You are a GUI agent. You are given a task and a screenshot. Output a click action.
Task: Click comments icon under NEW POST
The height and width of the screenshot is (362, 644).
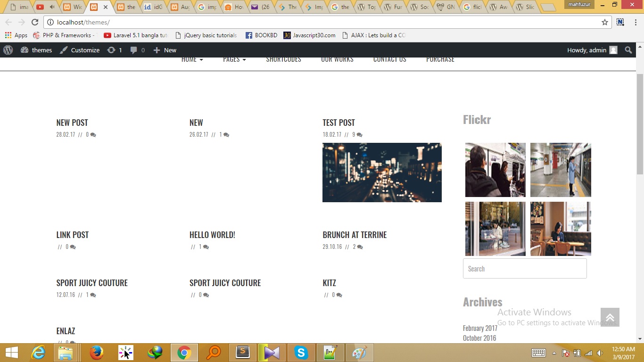pos(93,135)
